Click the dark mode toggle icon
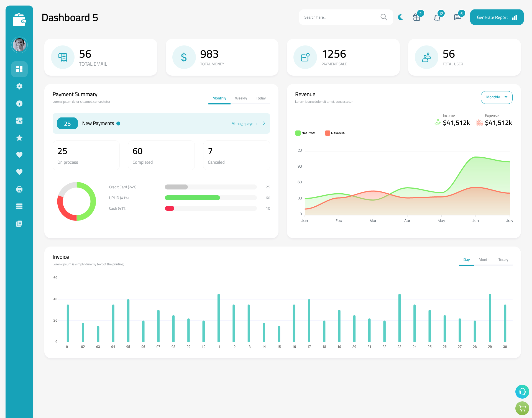This screenshot has height=418, width=532. 401,17
